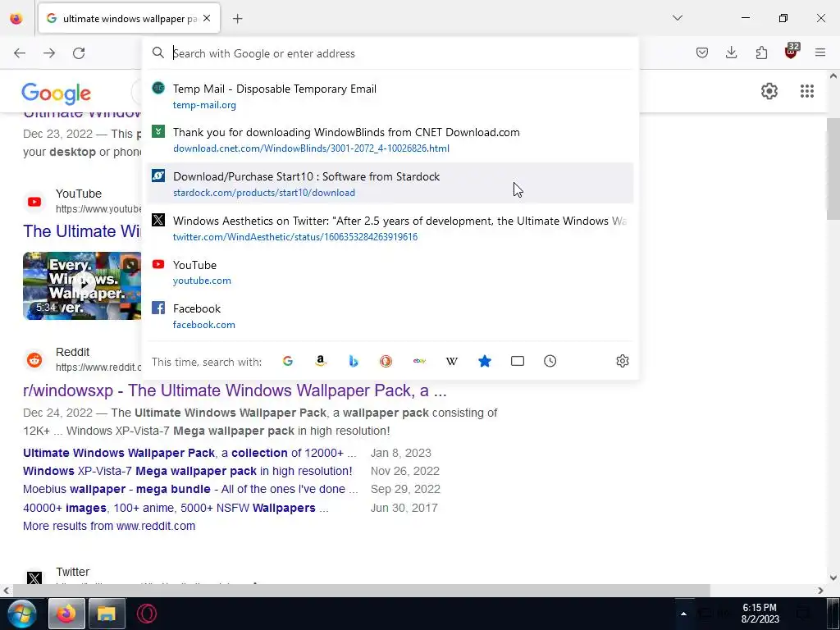Viewport: 840px width, 630px height.
Task: Select Facebook suggestion
Action: (x=390, y=316)
